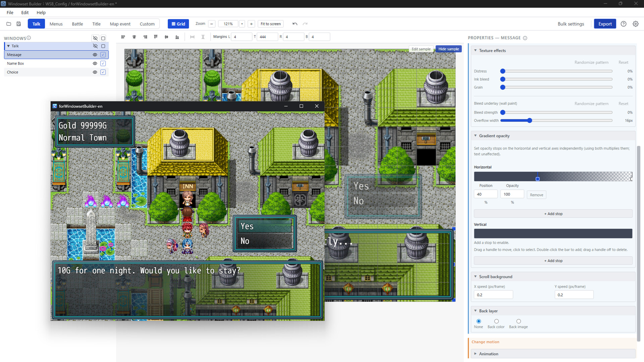
Task: Redo the last undone change
Action: [x=305, y=24]
